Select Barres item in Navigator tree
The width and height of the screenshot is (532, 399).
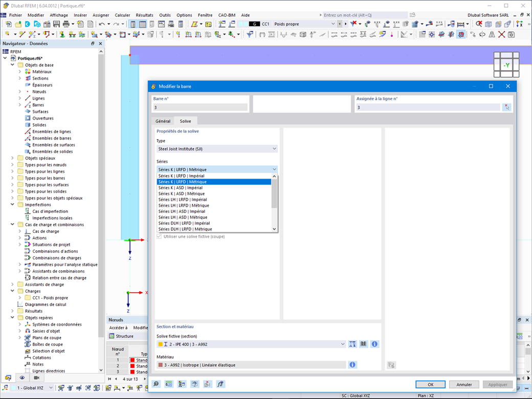pyautogui.click(x=38, y=105)
